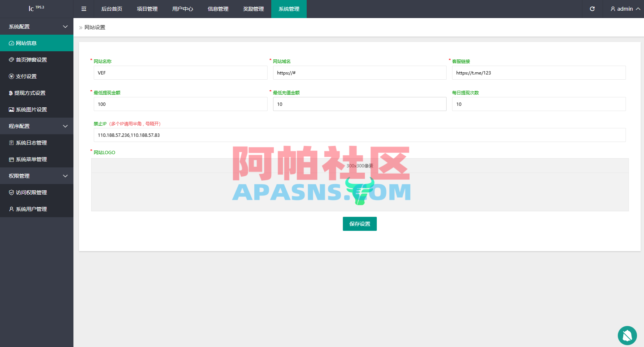The image size is (644, 347).
Task: Click the 系统日志管理 log icon
Action: pos(11,143)
